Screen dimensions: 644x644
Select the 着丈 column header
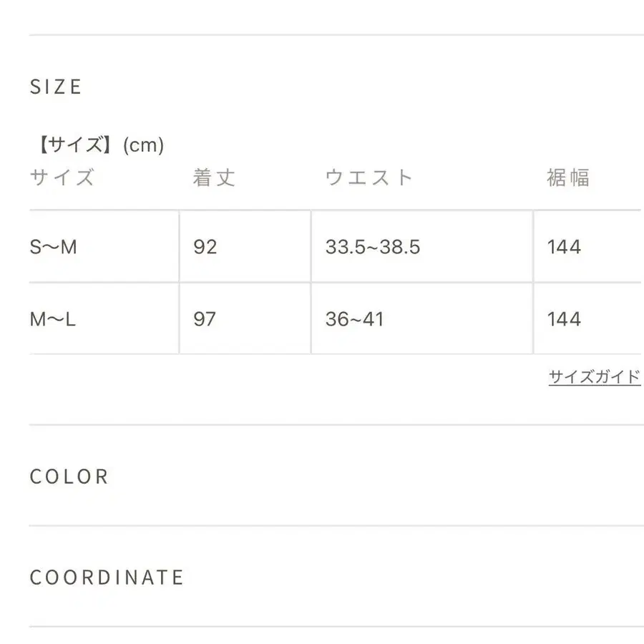pyautogui.click(x=214, y=177)
